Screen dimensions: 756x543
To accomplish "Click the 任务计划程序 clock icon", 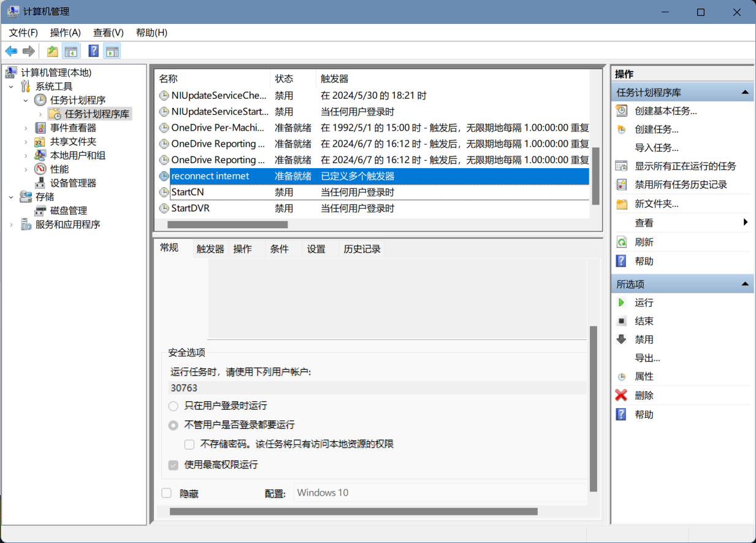I will click(x=40, y=100).
